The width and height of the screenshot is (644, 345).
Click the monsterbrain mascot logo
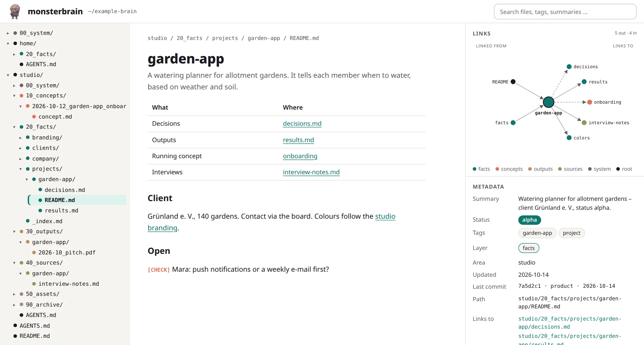coord(15,12)
